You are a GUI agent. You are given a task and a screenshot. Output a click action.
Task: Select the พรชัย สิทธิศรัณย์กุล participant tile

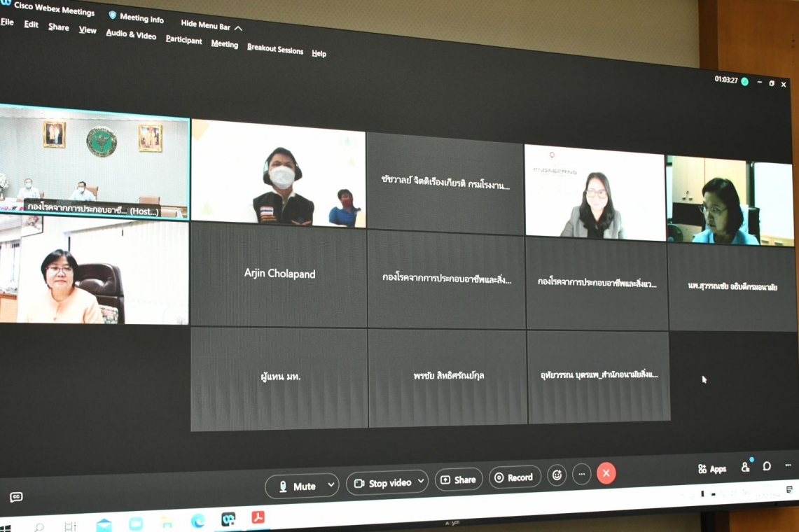pyautogui.click(x=447, y=377)
